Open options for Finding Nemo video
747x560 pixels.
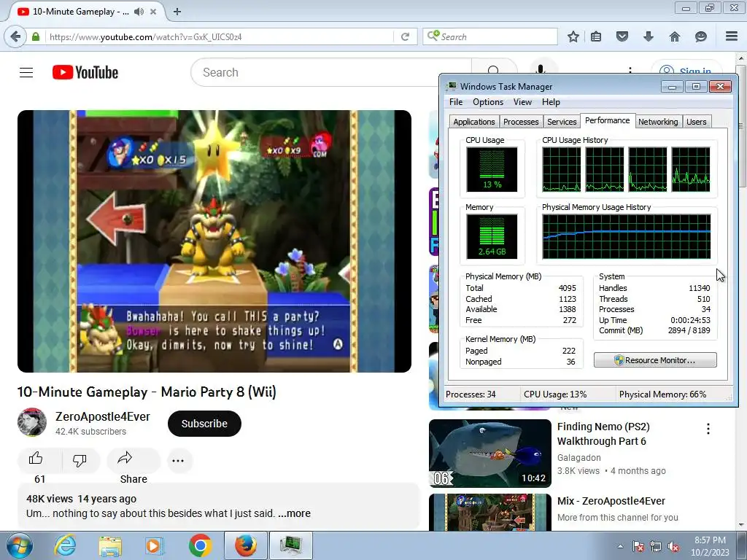pyautogui.click(x=708, y=429)
